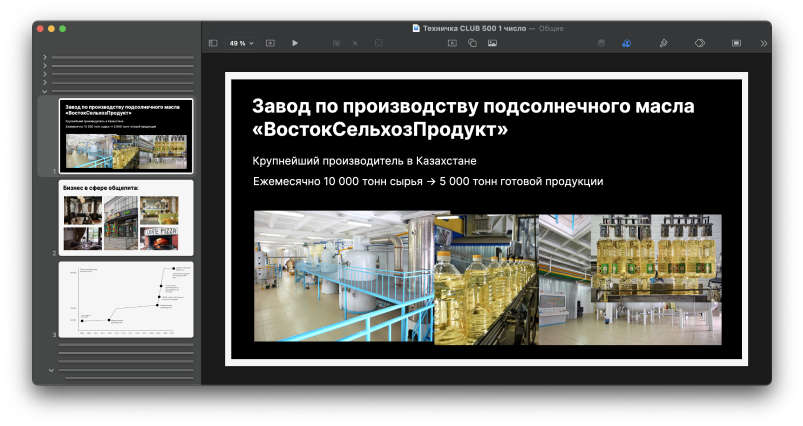803x426 pixels.
Task: Click the dimmed 3D object toolbar icon
Action: point(602,44)
